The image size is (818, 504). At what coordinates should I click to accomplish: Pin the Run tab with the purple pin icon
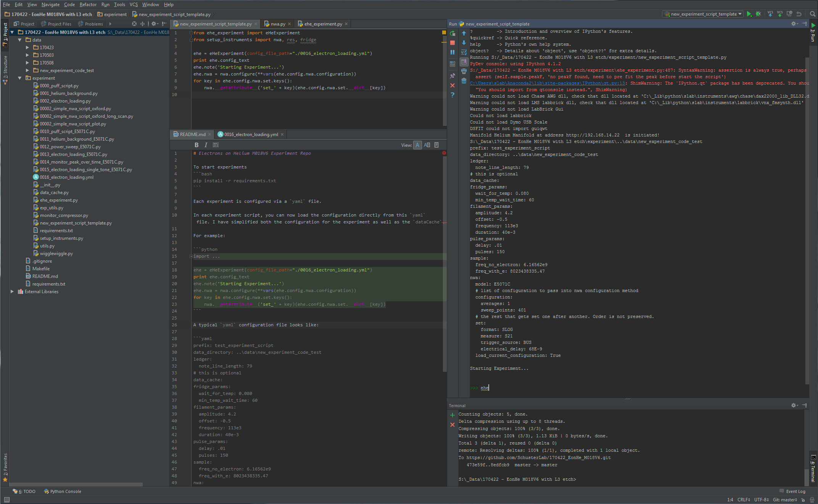pos(452,76)
